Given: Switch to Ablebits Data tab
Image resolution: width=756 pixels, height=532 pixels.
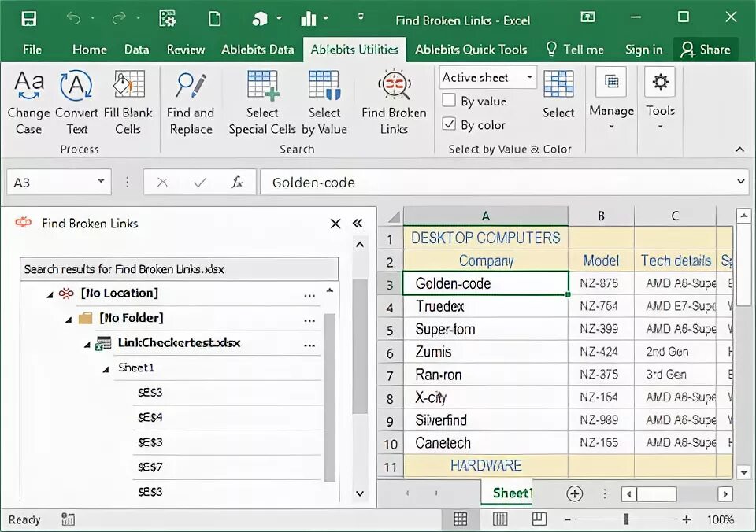Looking at the screenshot, I should [x=258, y=49].
